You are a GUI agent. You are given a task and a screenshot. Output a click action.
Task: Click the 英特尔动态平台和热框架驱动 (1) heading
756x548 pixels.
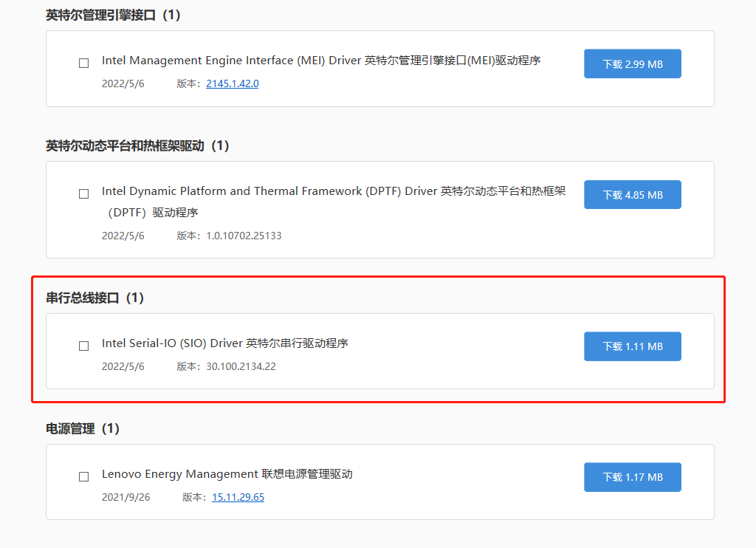138,145
